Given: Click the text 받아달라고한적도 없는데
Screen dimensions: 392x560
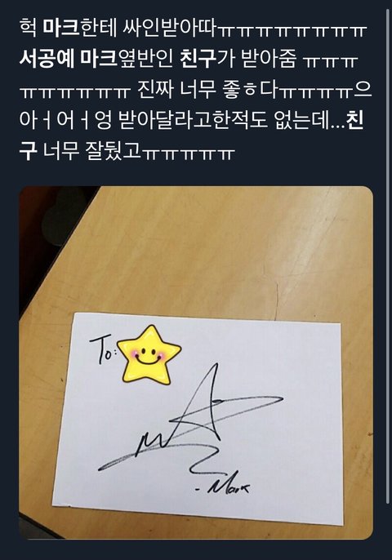Looking at the screenshot, I should pos(223,120).
